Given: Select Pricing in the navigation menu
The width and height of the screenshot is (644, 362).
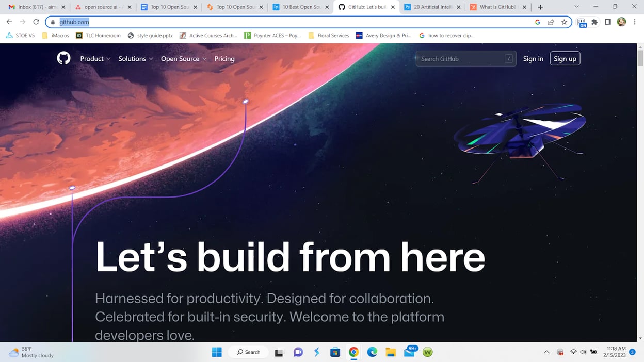Looking at the screenshot, I should pos(224,58).
